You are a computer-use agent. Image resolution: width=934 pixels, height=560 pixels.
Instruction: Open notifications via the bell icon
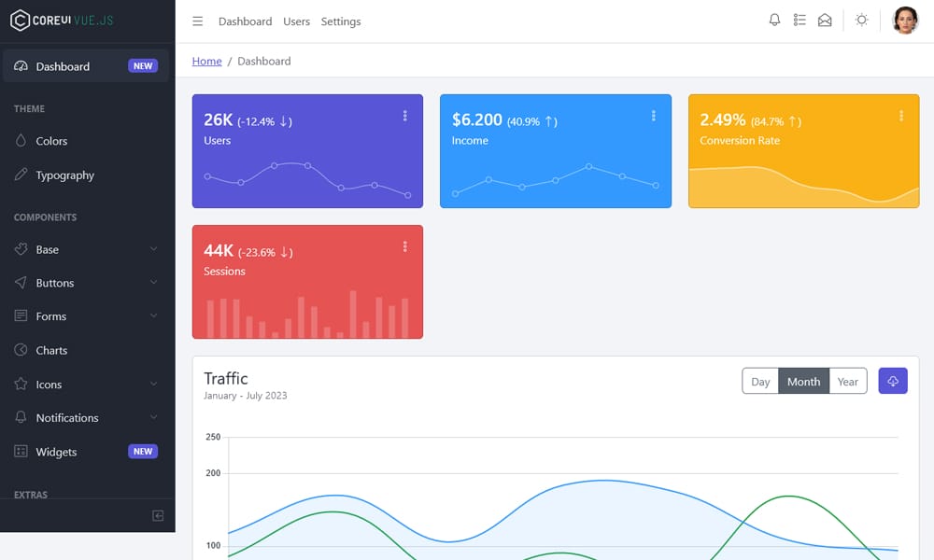tap(774, 20)
